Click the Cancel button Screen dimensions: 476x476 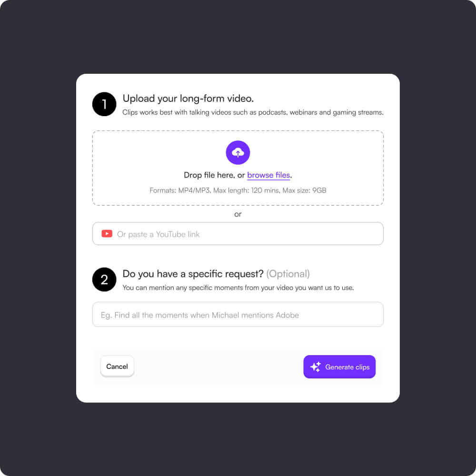[117, 367]
